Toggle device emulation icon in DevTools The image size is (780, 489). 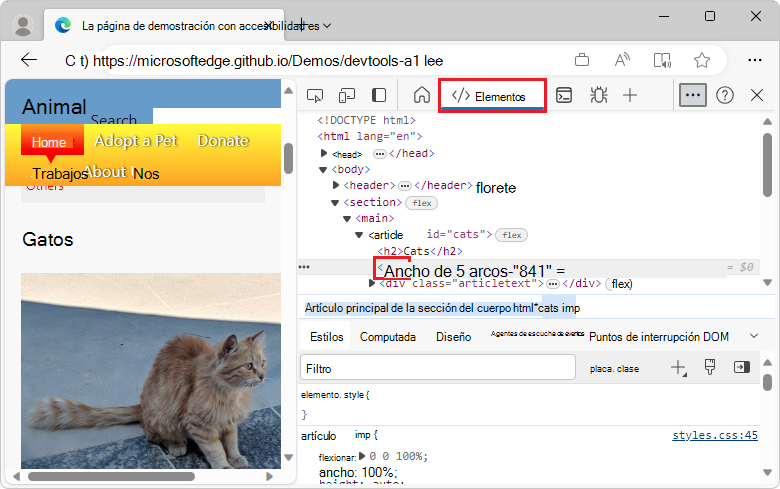[347, 95]
